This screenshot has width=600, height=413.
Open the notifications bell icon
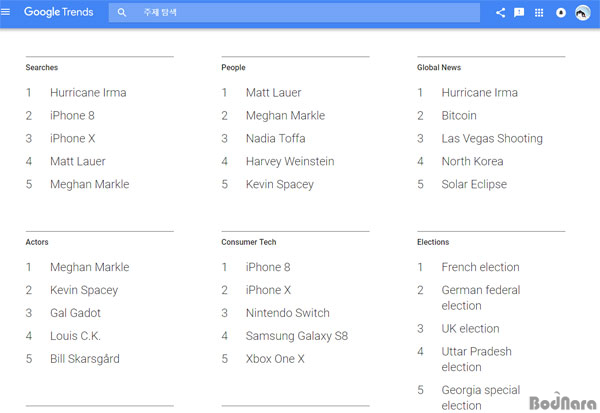point(561,13)
